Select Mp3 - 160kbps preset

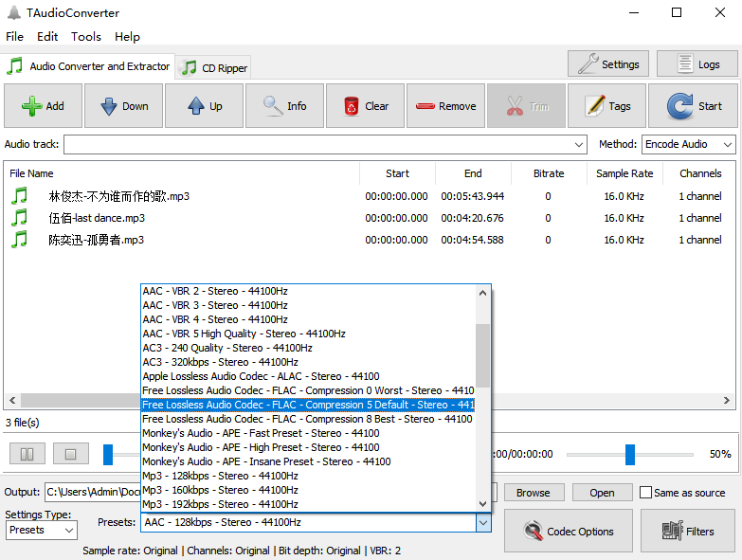pyautogui.click(x=308, y=490)
